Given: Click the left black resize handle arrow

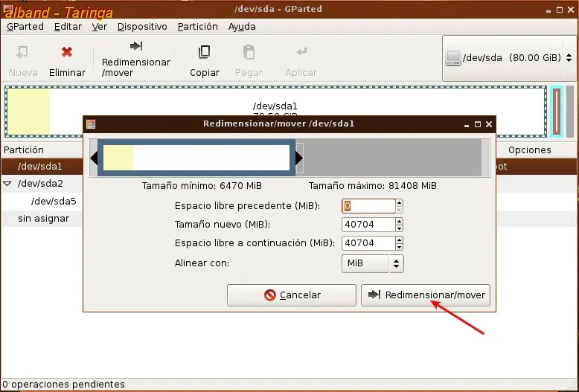Looking at the screenshot, I should click(94, 158).
